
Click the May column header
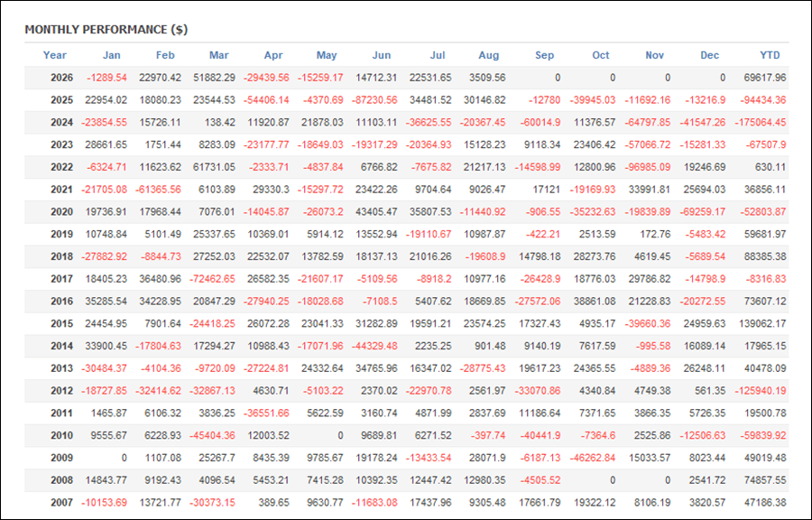tap(327, 55)
